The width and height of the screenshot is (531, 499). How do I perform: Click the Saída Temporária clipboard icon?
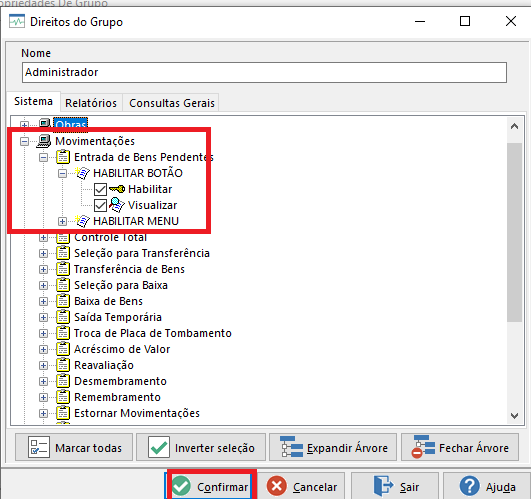63,317
